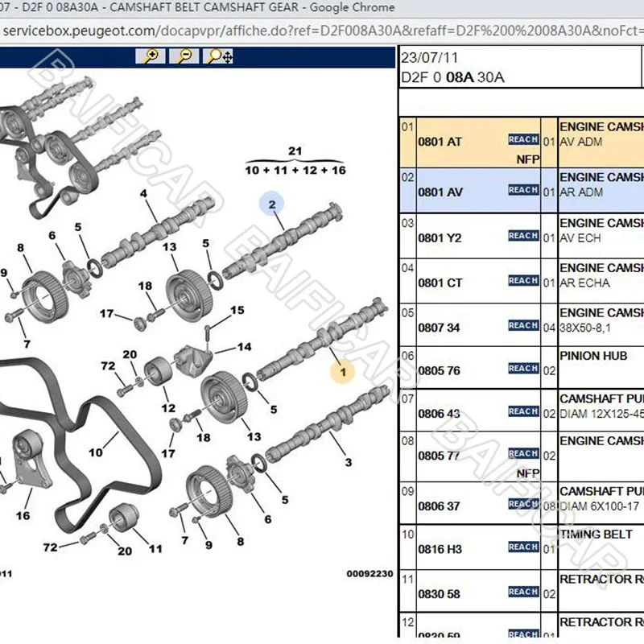Click the diagram reference number 00092230
644x644 pixels.
pos(369,574)
